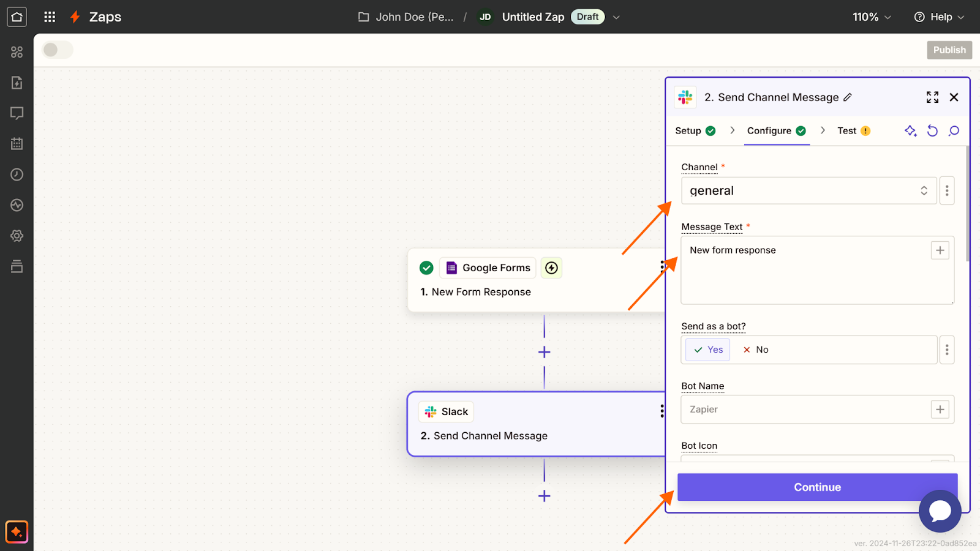Open Zap history clock icon in sidebar
The width and height of the screenshot is (980, 551).
17,174
